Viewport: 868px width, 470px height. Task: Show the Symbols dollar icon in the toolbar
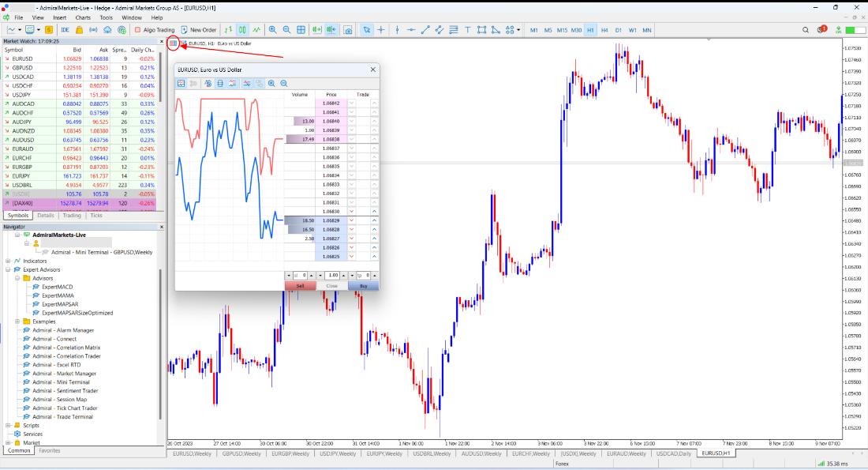pyautogui.click(x=49, y=30)
